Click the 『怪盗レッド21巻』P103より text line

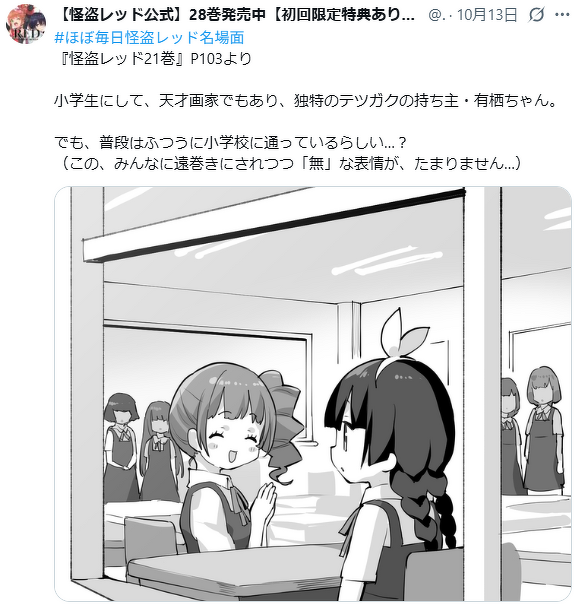pos(156,59)
